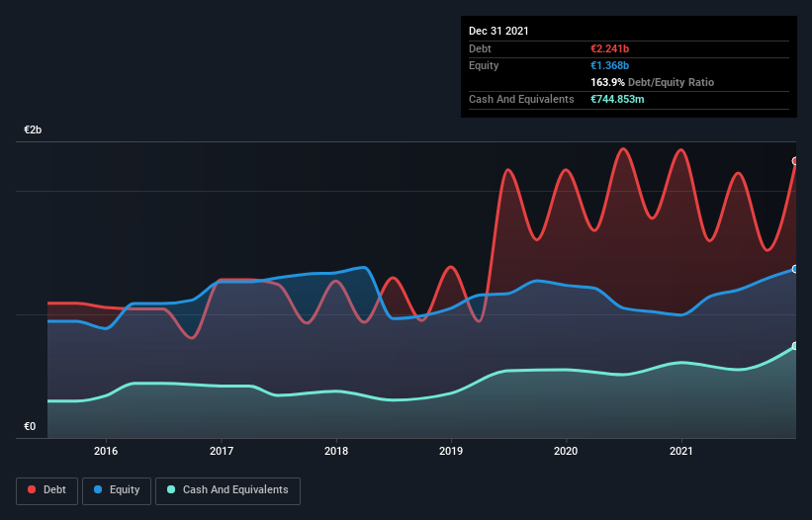Click the blue Equity endpoint marker
This screenshot has height=520, width=812.
795,269
